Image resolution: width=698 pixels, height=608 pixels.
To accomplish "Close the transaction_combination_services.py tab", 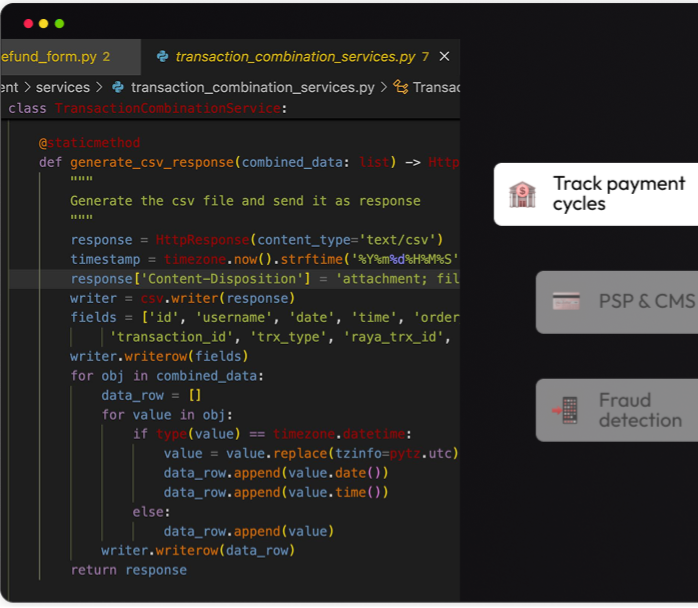I will pos(444,57).
